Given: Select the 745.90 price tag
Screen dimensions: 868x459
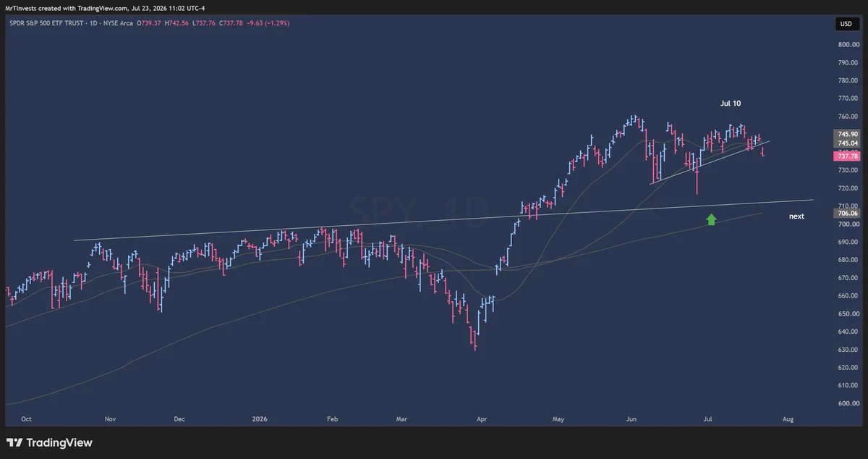Looking at the screenshot, I should 846,134.
